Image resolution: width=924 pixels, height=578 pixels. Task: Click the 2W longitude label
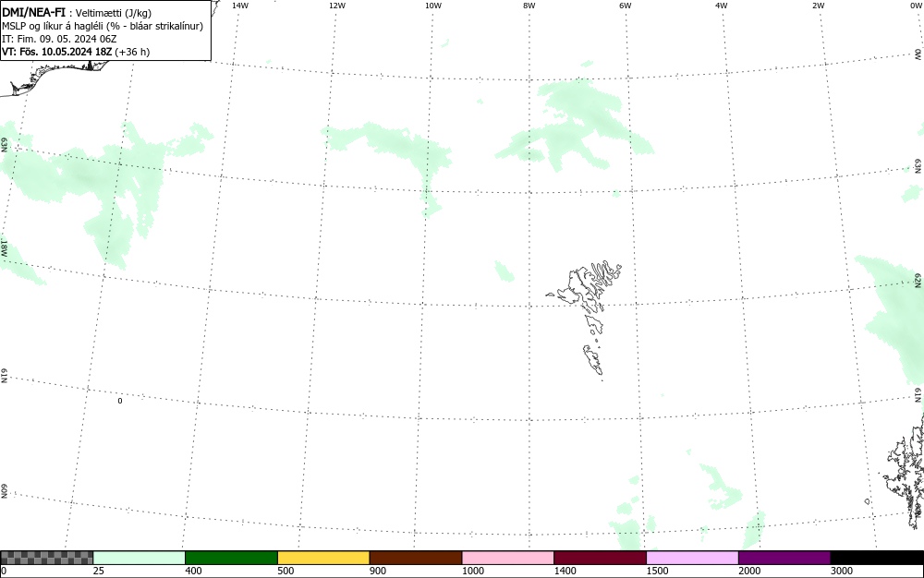tap(818, 6)
